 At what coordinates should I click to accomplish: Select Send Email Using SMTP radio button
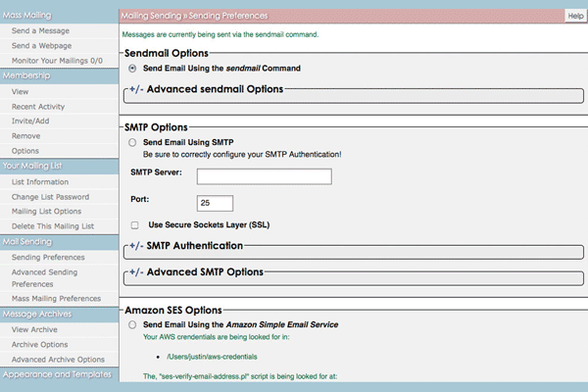133,142
